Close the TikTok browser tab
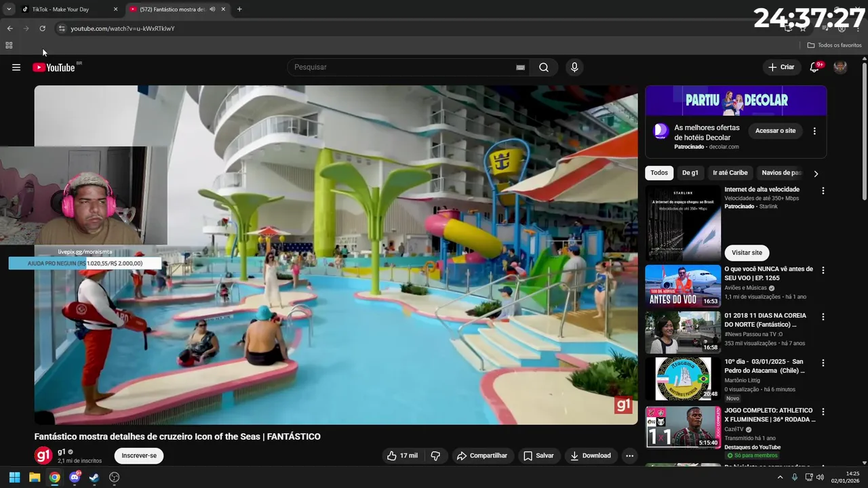Viewport: 868px width, 488px height. coord(115,9)
